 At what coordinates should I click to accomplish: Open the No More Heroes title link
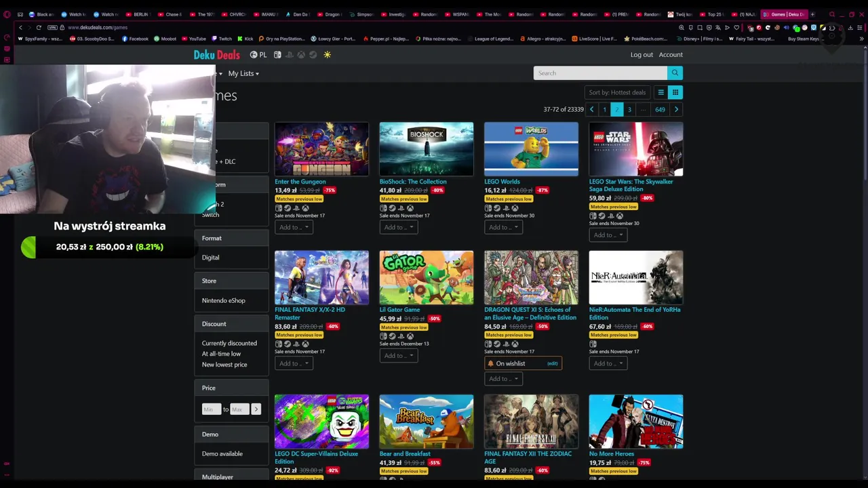612,454
